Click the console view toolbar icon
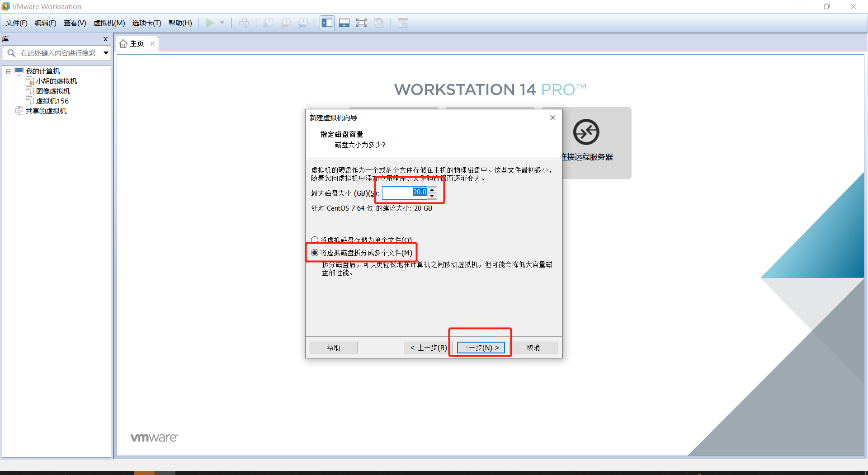Image resolution: width=868 pixels, height=475 pixels. pos(403,23)
